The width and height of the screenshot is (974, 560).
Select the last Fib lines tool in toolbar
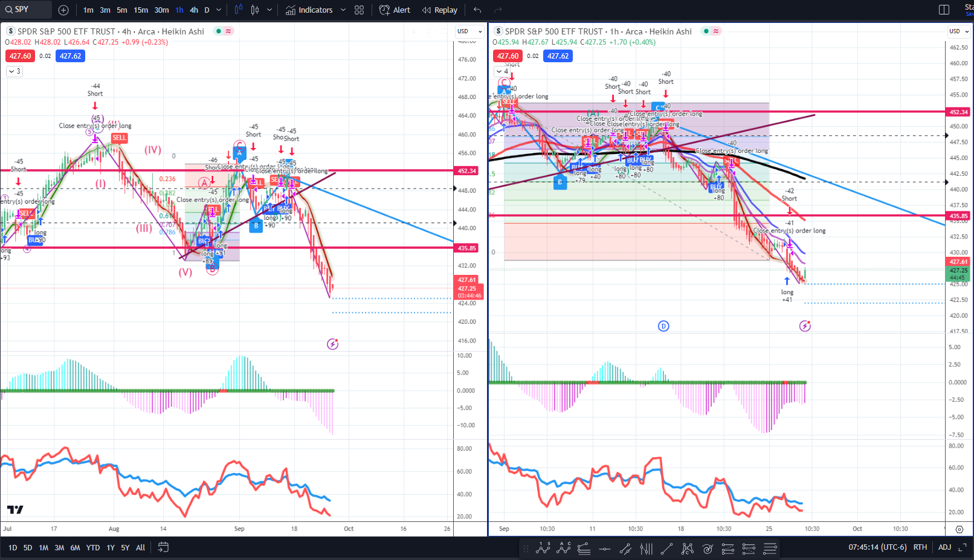[x=770, y=549]
